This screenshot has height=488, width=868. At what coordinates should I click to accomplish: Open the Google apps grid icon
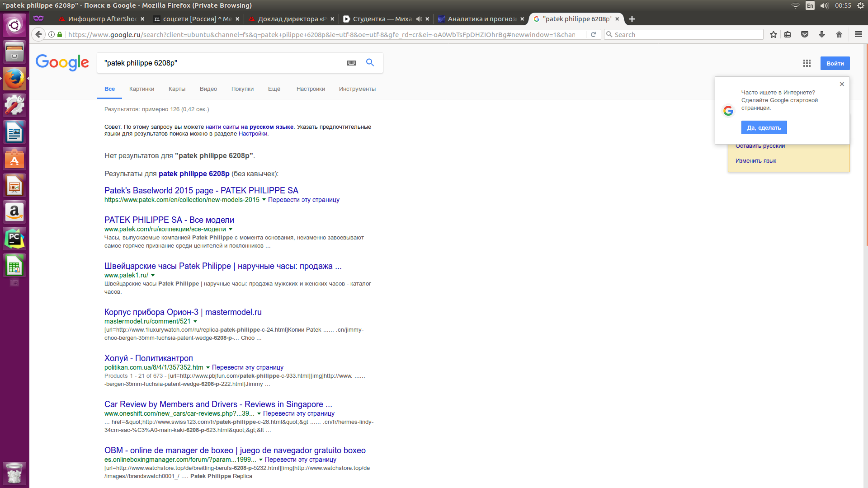pyautogui.click(x=807, y=63)
